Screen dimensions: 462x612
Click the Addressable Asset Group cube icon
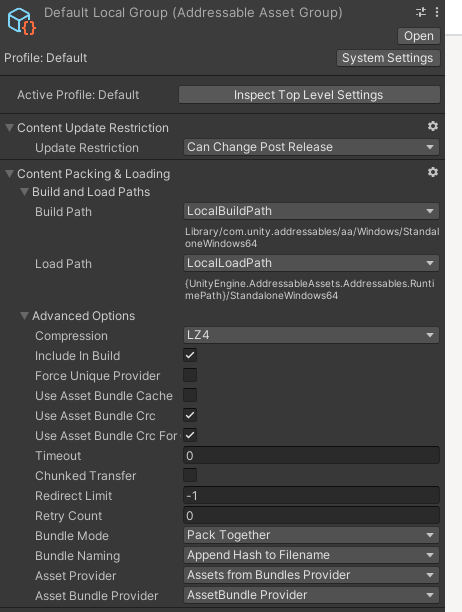21,21
